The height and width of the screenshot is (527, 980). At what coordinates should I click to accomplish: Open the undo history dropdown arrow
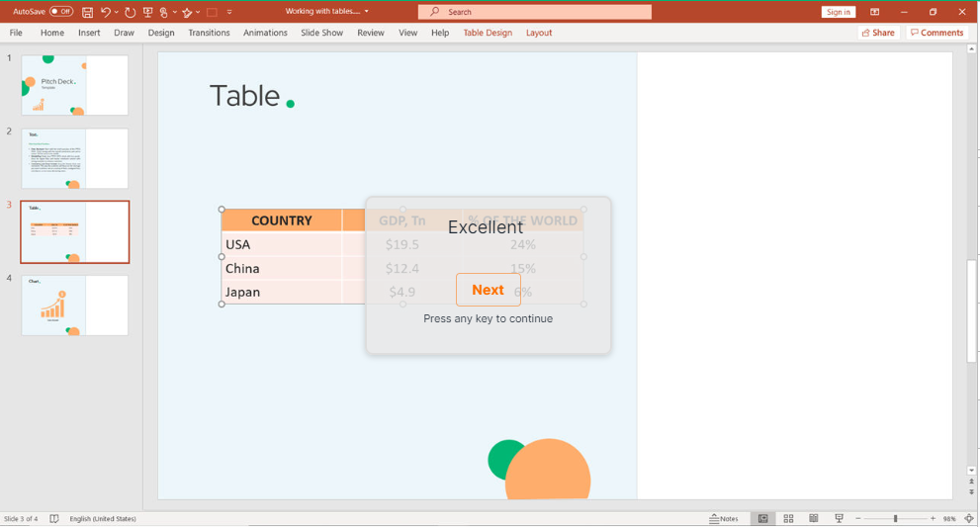coord(117,12)
